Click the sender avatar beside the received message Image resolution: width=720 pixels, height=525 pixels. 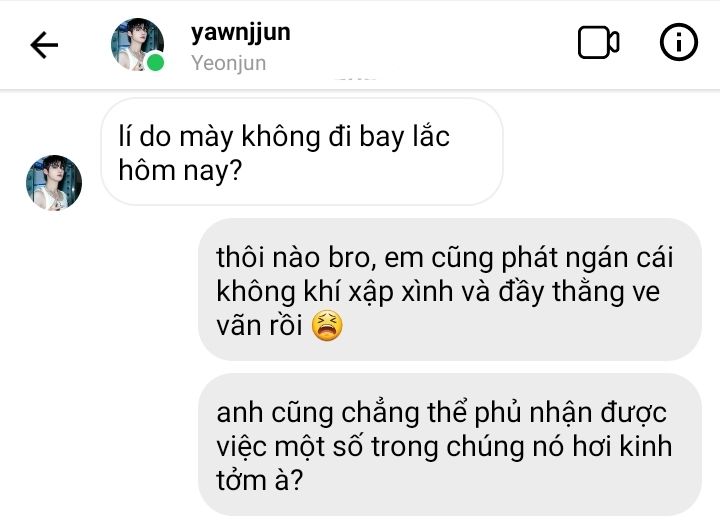(x=54, y=182)
